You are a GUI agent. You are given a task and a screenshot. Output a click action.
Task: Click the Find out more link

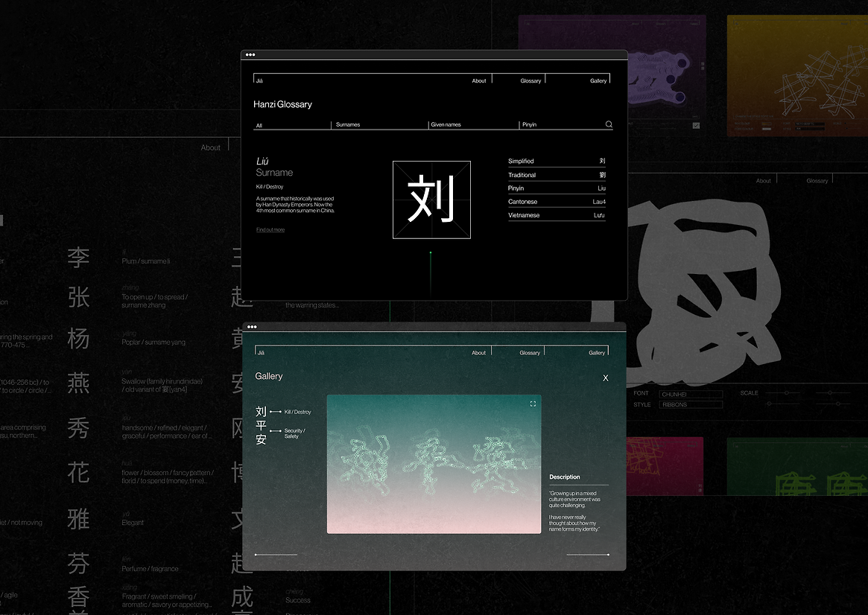[x=270, y=230]
